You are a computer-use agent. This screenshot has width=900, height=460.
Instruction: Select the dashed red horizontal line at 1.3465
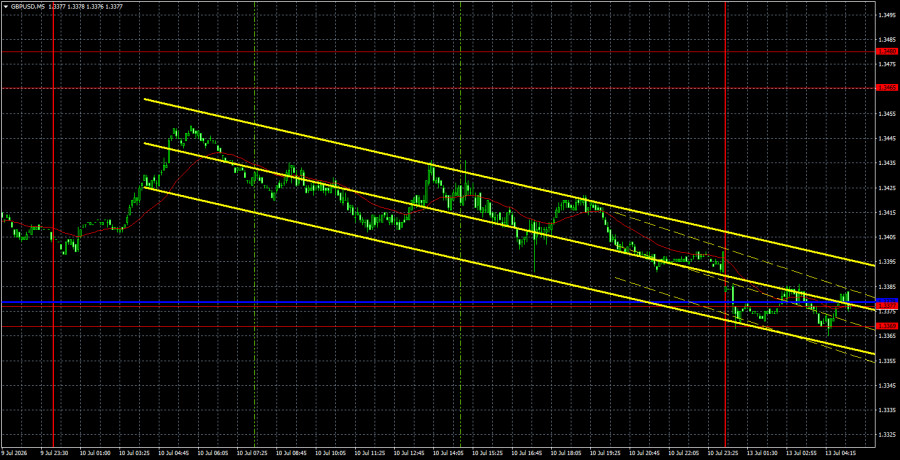click(437, 88)
